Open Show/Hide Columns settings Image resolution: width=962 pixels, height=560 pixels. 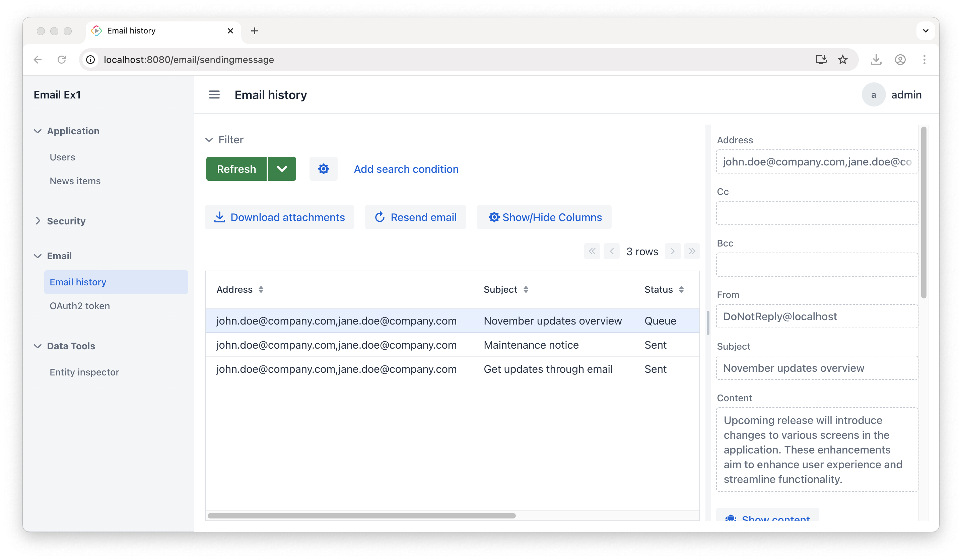click(x=544, y=217)
